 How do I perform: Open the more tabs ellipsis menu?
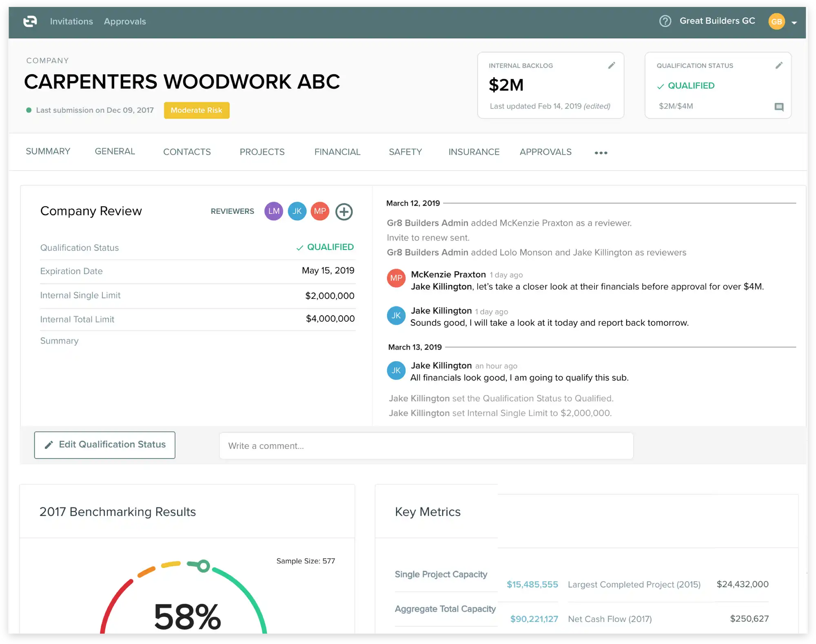[601, 153]
